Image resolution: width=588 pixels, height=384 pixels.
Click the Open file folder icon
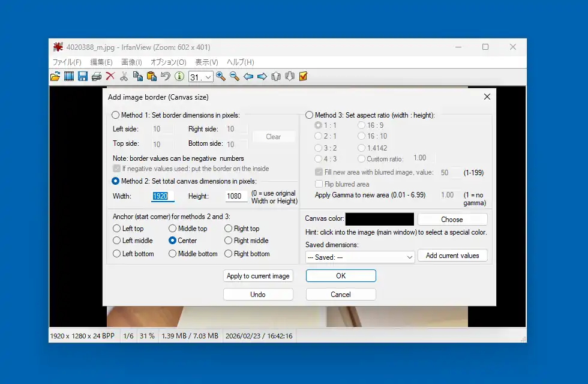[55, 76]
